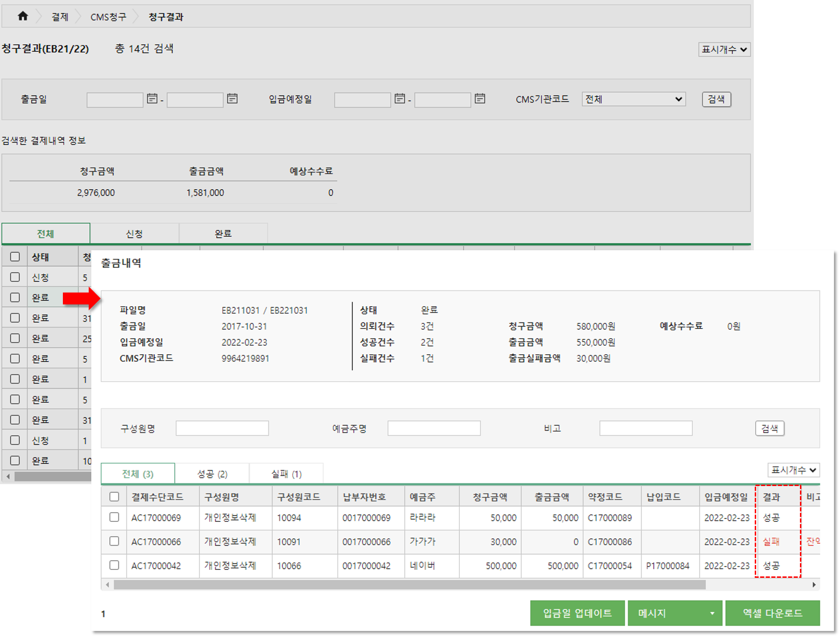Click 청구금액 column header in 출금내역 table
The width and height of the screenshot is (840, 637).
coord(490,497)
